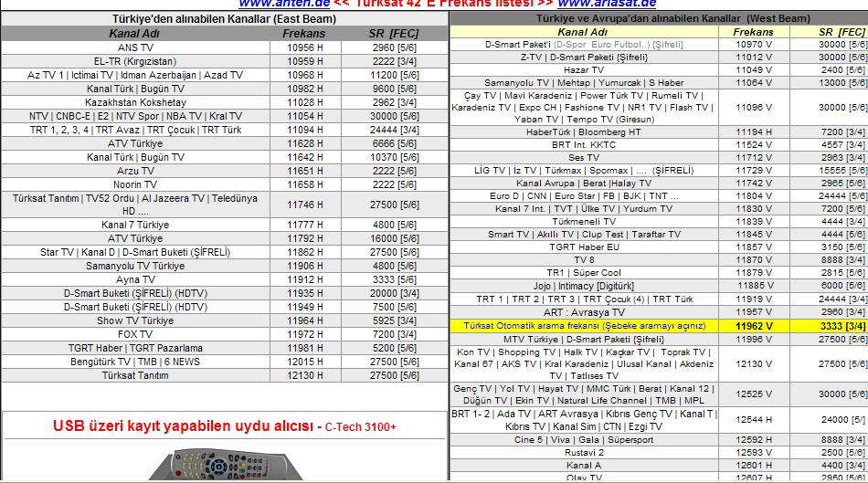Click the Kanal Türk | Bugün TV row at 10982 H
This screenshot has width=868, height=483.
pos(225,89)
